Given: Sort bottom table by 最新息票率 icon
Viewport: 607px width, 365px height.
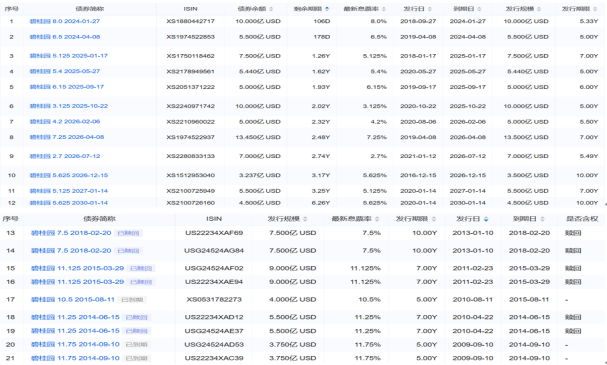Looking at the screenshot, I should pos(377,219).
